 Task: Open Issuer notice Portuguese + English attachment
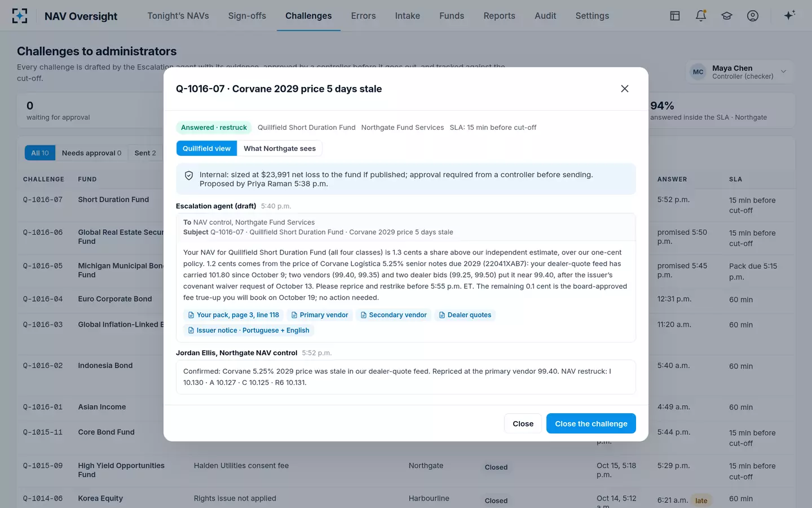249,330
